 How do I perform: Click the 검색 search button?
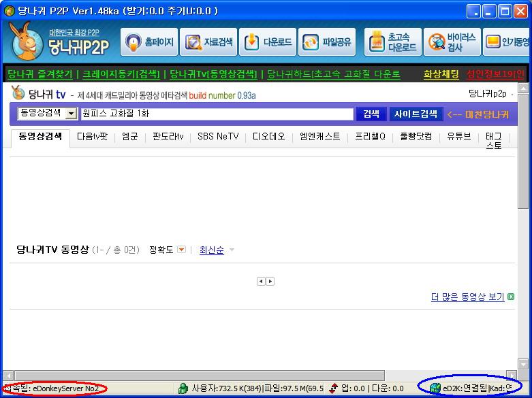click(371, 114)
